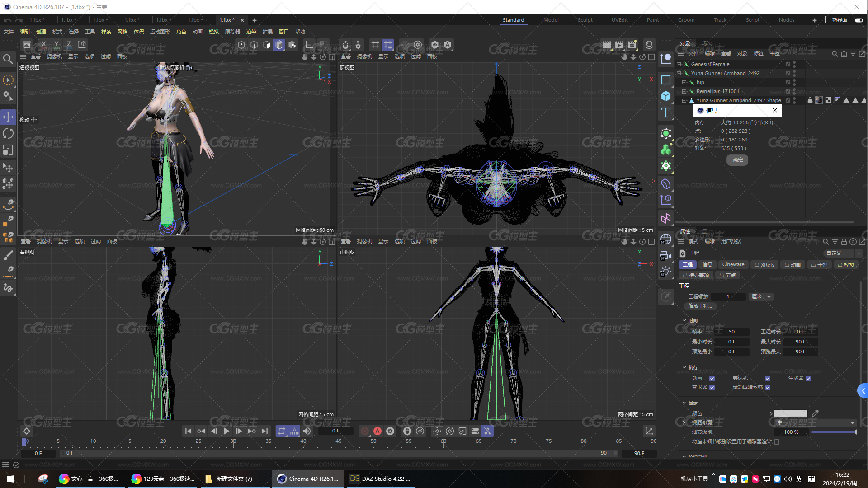Open the 厘米 units dropdown
868x488 pixels.
761,297
